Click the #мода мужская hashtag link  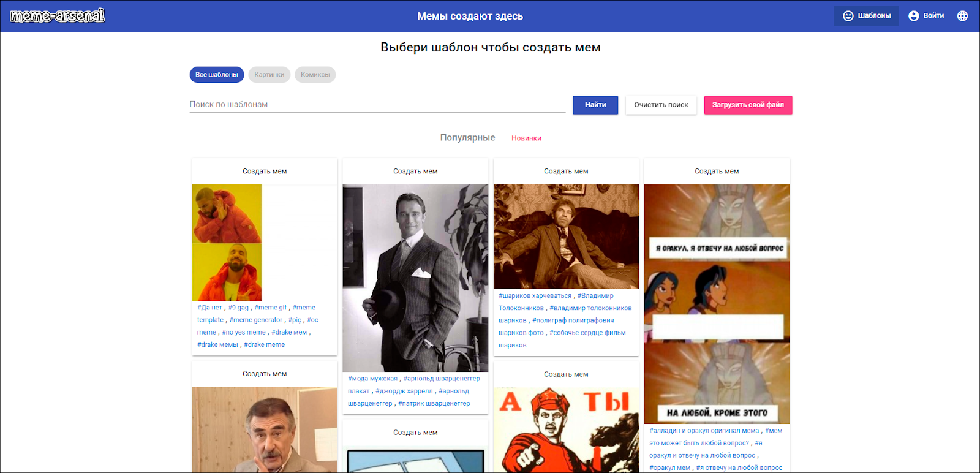click(372, 379)
